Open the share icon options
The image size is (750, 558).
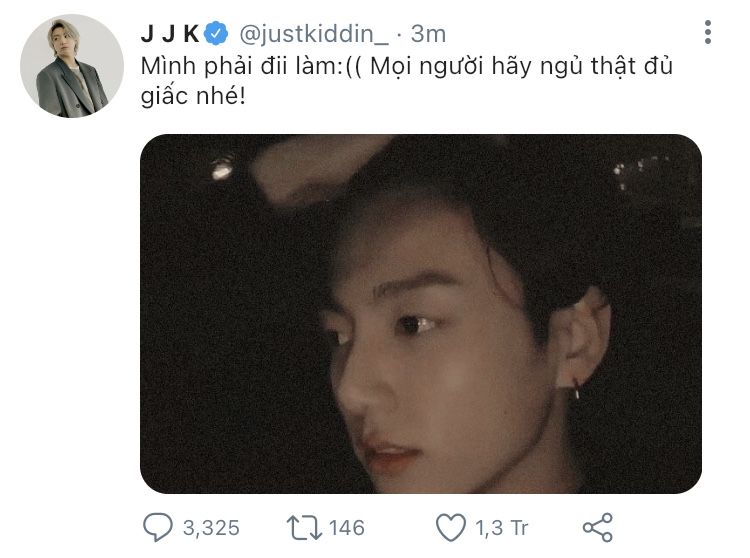pyautogui.click(x=598, y=527)
